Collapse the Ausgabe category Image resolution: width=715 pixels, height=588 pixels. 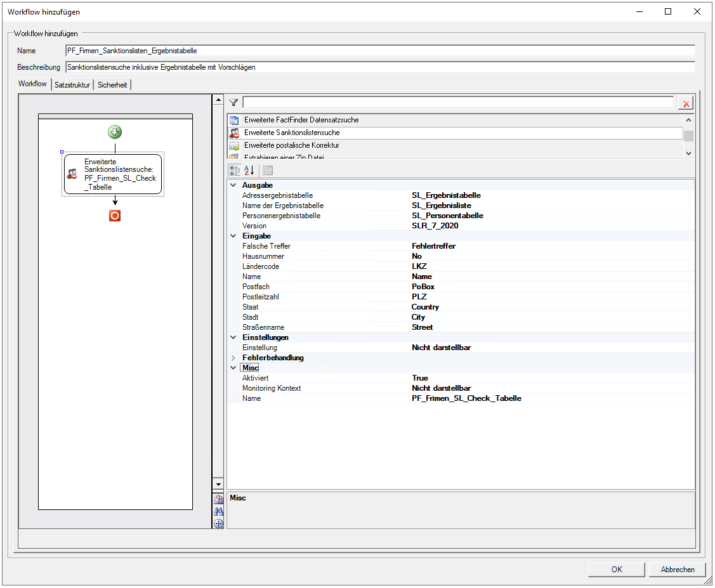pyautogui.click(x=233, y=185)
